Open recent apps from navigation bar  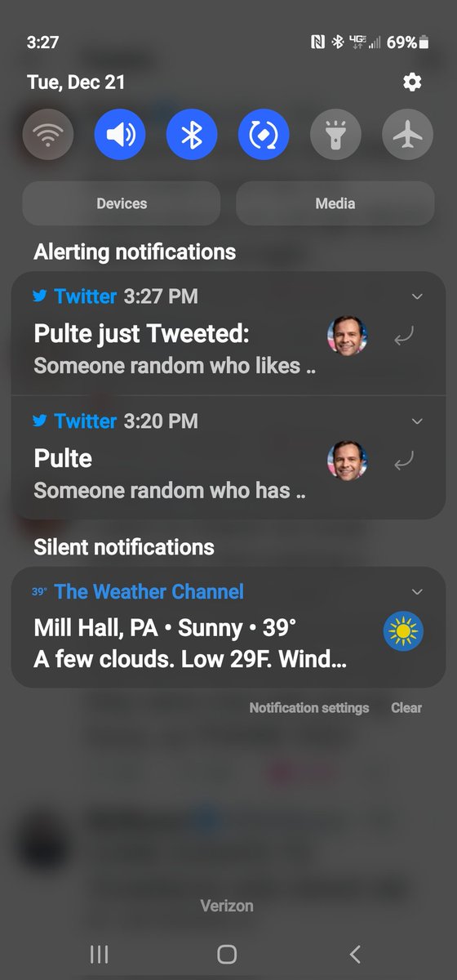pyautogui.click(x=99, y=954)
